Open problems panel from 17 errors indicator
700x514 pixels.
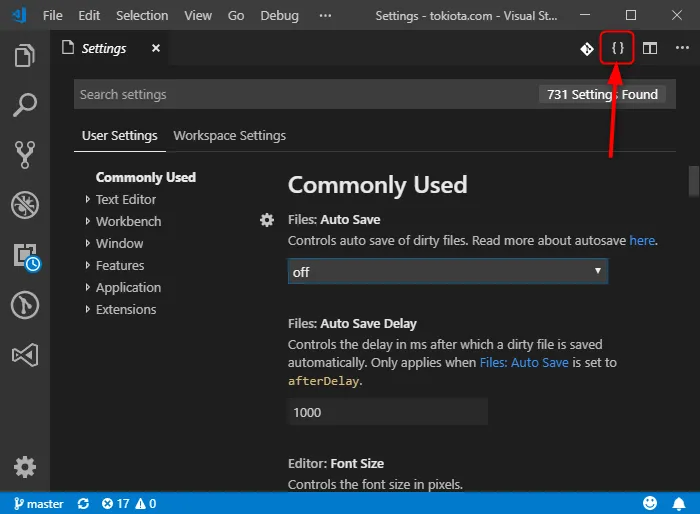[x=115, y=504]
